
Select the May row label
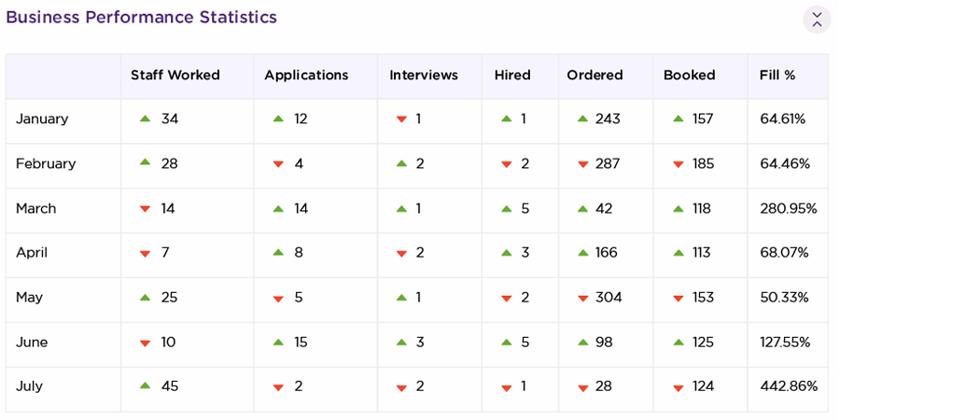tap(29, 298)
